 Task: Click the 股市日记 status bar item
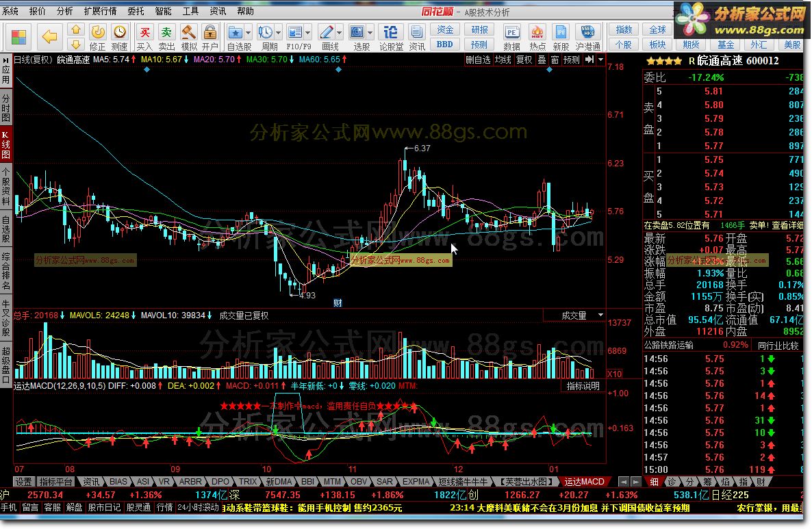105,508
